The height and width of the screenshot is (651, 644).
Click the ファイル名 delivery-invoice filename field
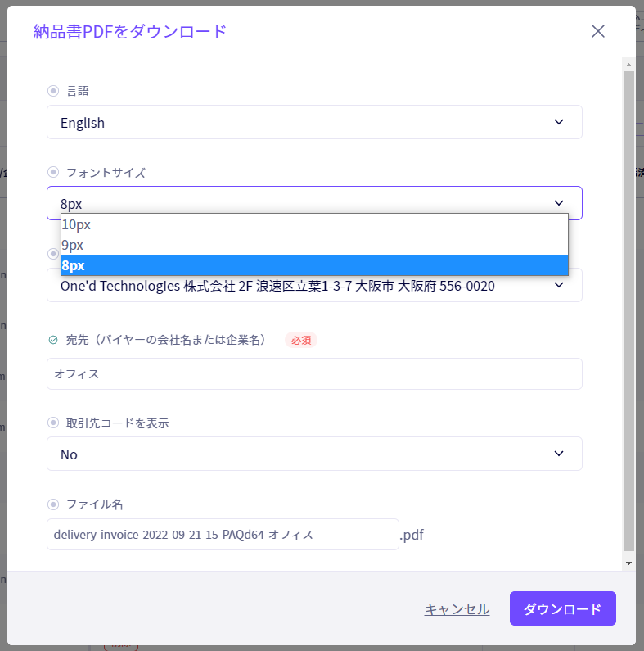223,535
